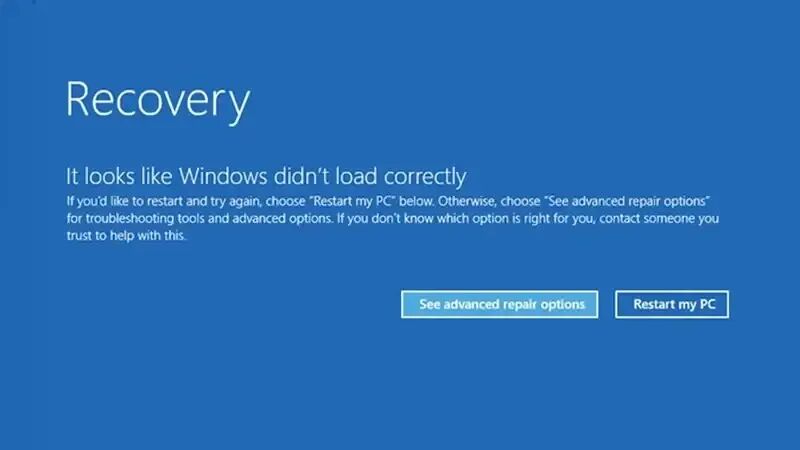Viewport: 800px width, 450px height.
Task: Click final line "trust to help with this."
Action: pos(126,236)
